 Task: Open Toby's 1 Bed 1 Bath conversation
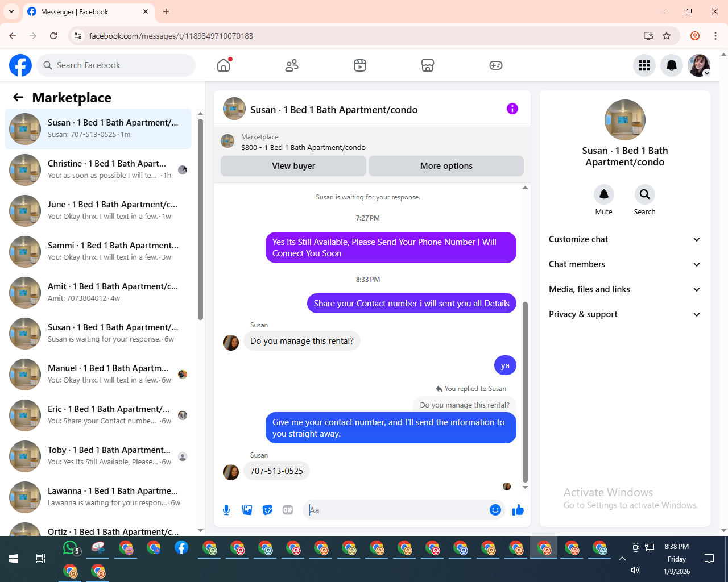pos(98,456)
